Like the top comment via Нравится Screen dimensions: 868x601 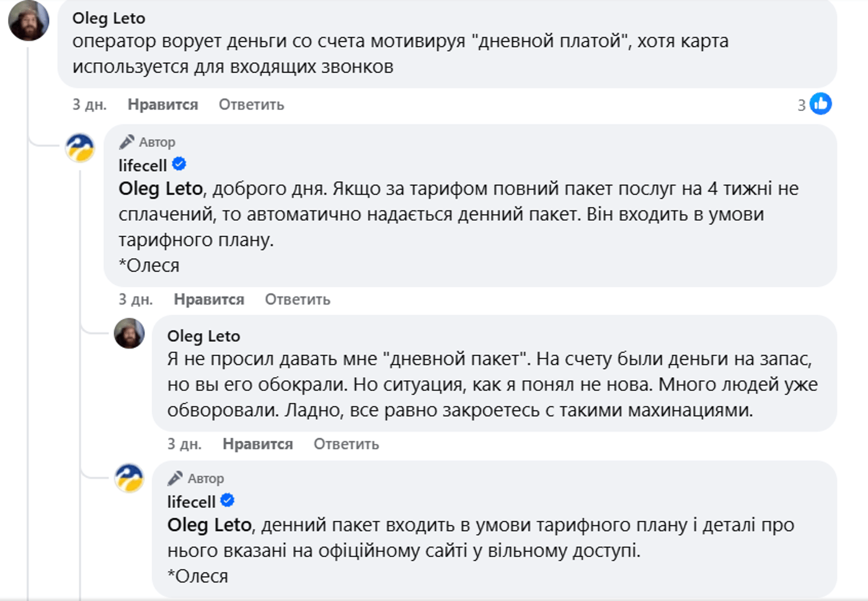pos(162,105)
